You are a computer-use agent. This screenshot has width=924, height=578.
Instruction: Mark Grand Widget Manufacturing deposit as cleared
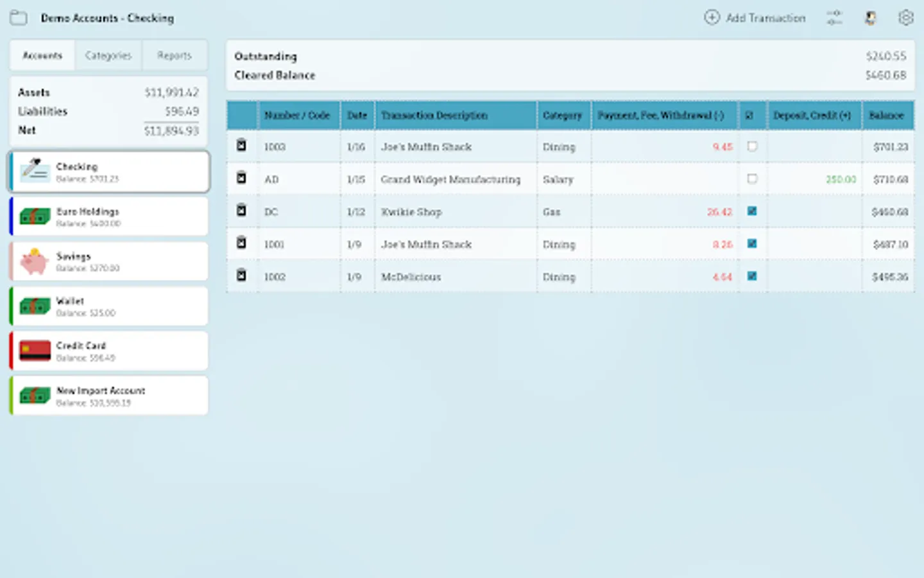(x=752, y=179)
